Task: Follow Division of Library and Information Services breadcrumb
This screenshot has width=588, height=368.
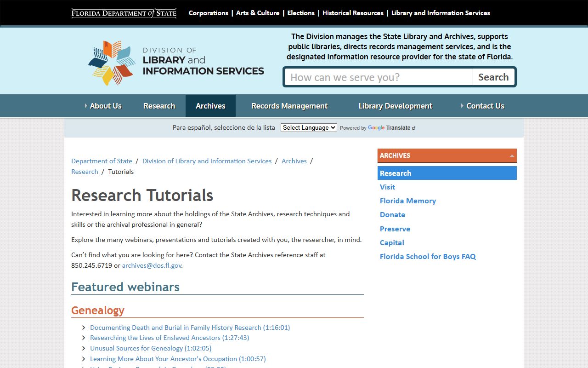Action: point(207,161)
